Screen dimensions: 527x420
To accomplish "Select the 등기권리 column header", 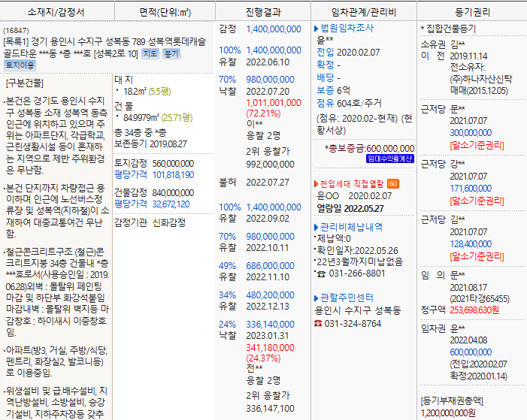I will pos(471,11).
